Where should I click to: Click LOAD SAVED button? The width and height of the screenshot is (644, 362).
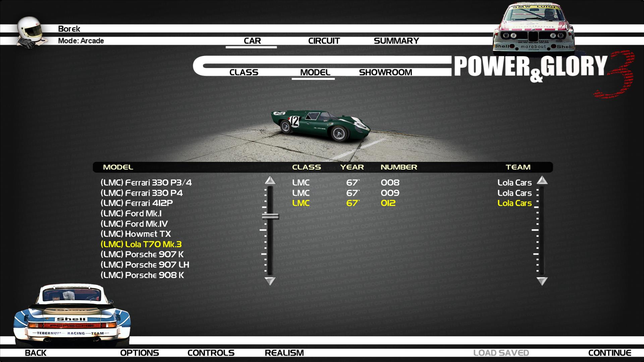click(501, 353)
